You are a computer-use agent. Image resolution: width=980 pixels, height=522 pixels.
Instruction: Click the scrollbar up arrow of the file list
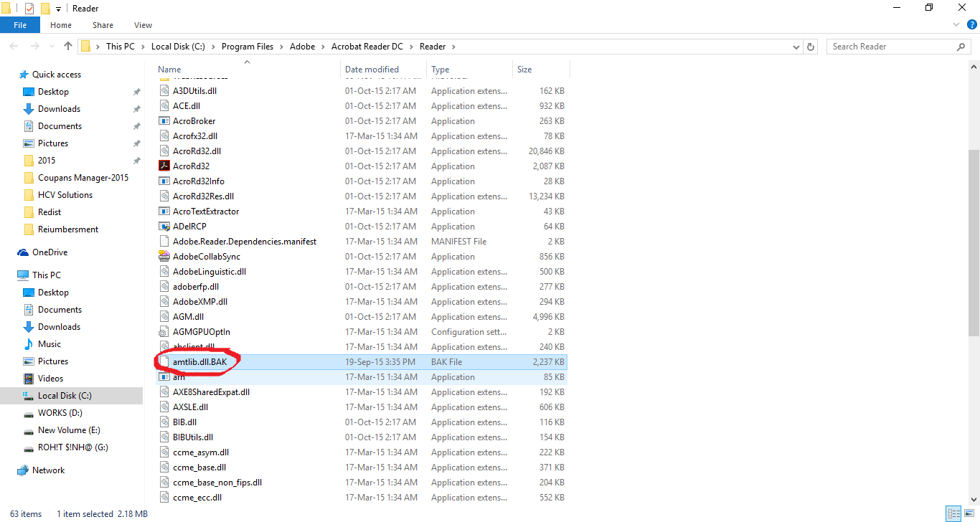coord(974,67)
